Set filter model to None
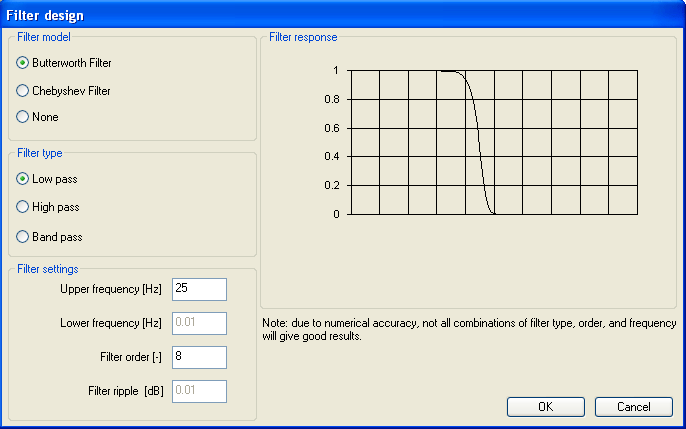The image size is (686, 429). coord(23,117)
